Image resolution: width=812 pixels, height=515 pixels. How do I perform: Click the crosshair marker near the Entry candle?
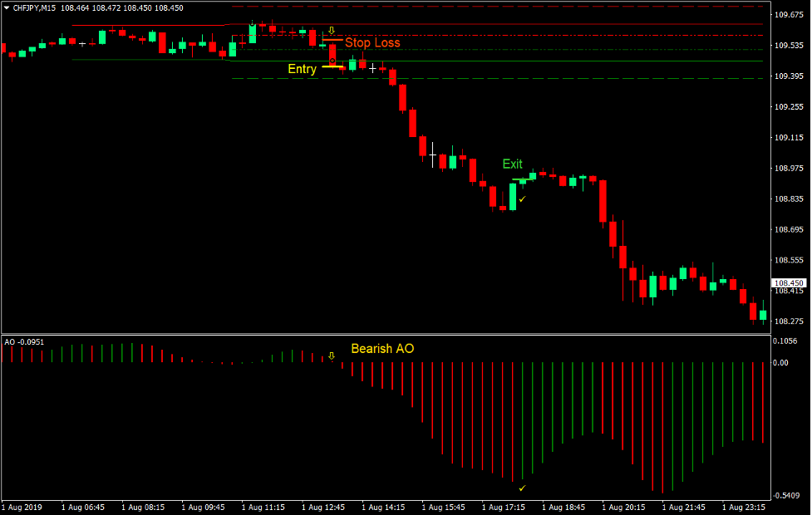click(x=372, y=68)
